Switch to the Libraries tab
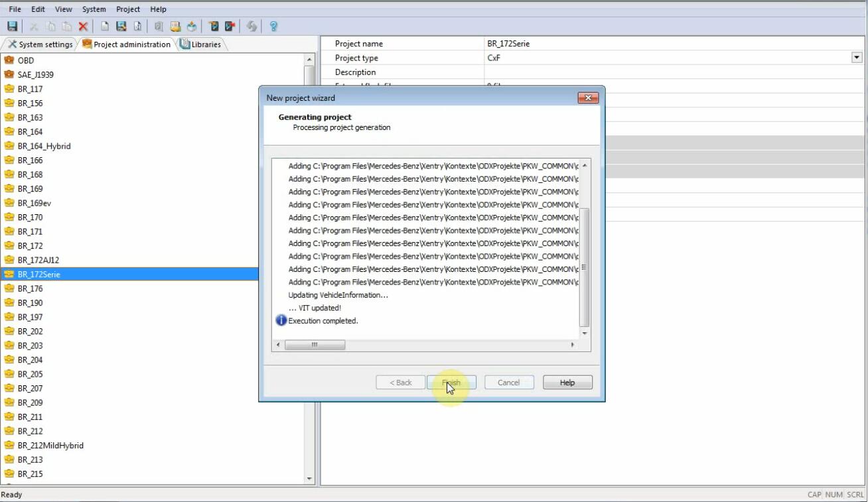Image resolution: width=868 pixels, height=502 pixels. pyautogui.click(x=201, y=44)
